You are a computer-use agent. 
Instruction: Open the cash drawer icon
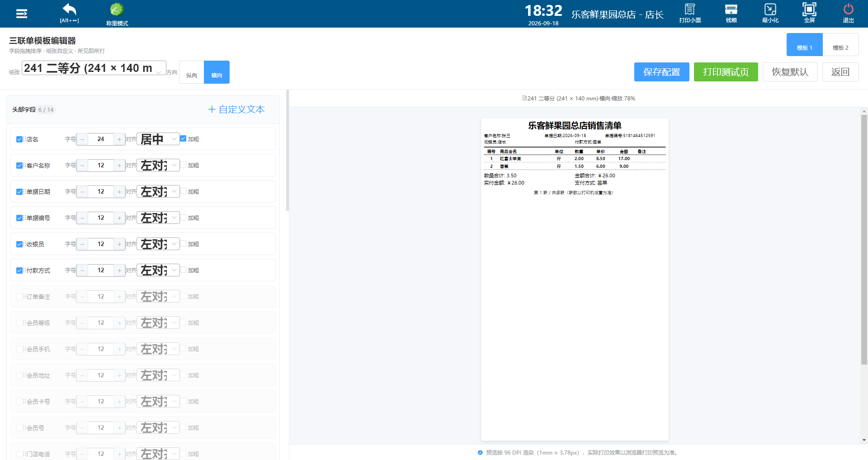[731, 13]
